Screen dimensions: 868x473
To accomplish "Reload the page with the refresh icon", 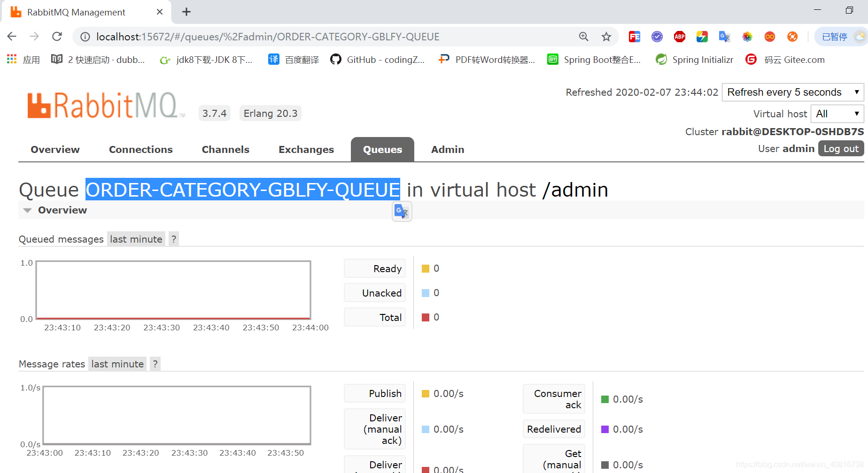I will point(57,37).
